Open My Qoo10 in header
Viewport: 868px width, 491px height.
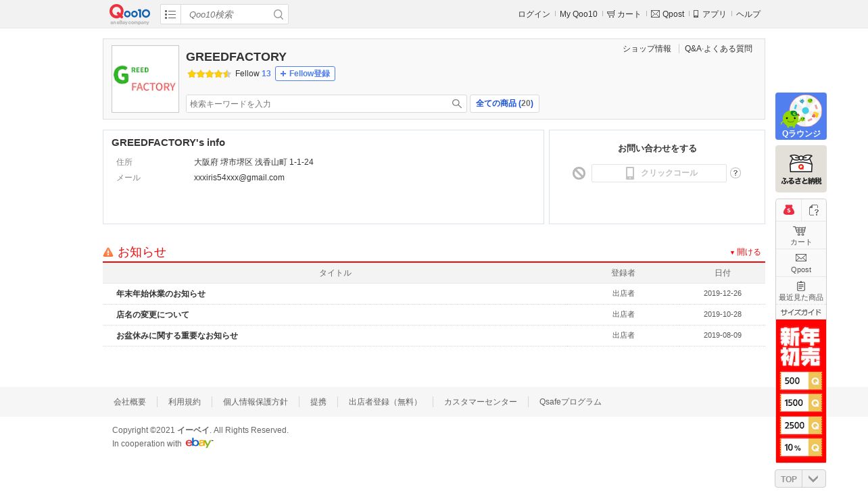pos(579,14)
